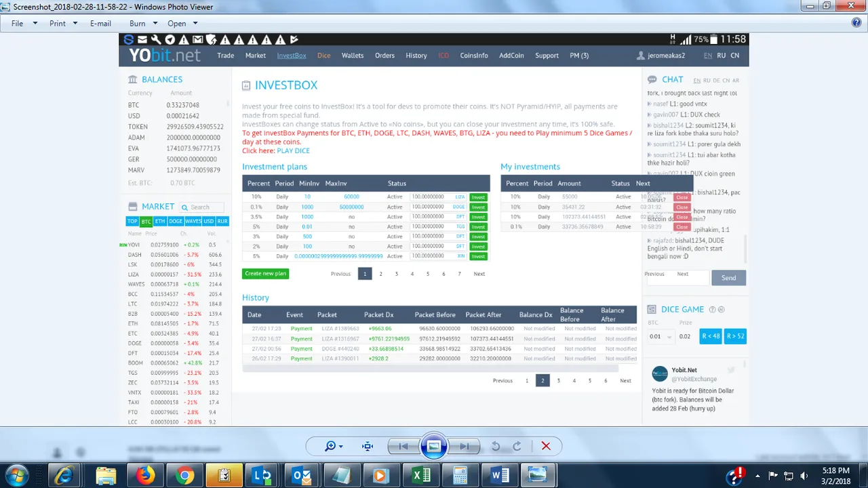868x488 pixels.
Task: Send the chat message with Send button
Action: point(728,278)
